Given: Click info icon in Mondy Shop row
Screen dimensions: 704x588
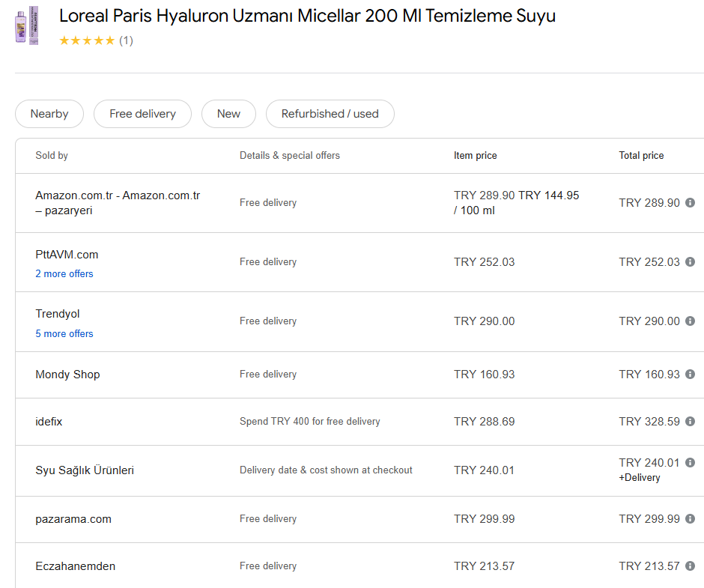Looking at the screenshot, I should click(690, 375).
